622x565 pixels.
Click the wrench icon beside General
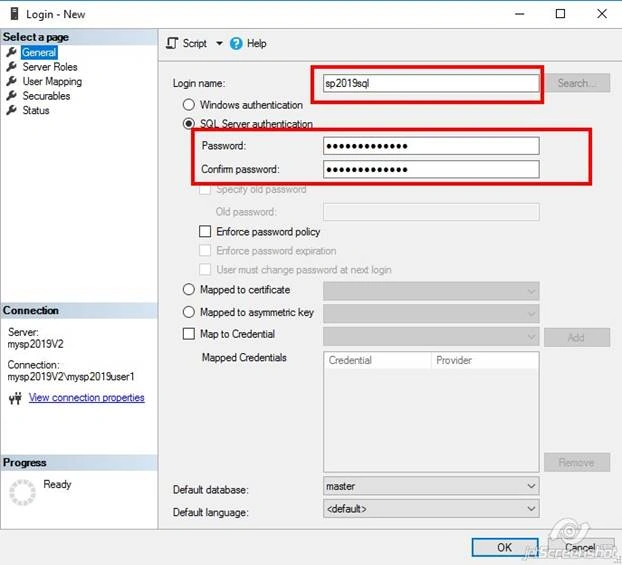pyautogui.click(x=12, y=52)
